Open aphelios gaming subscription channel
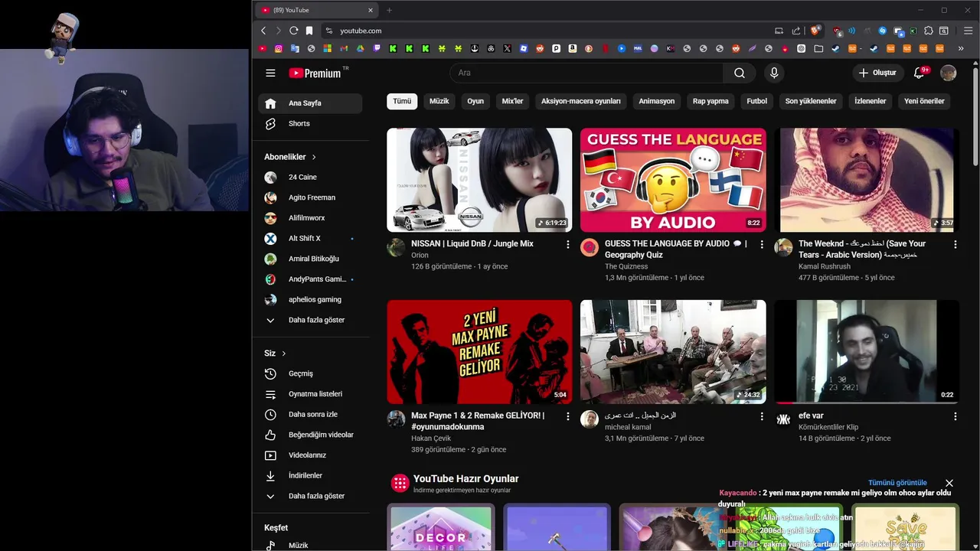Image resolution: width=980 pixels, height=551 pixels. pos(310,299)
